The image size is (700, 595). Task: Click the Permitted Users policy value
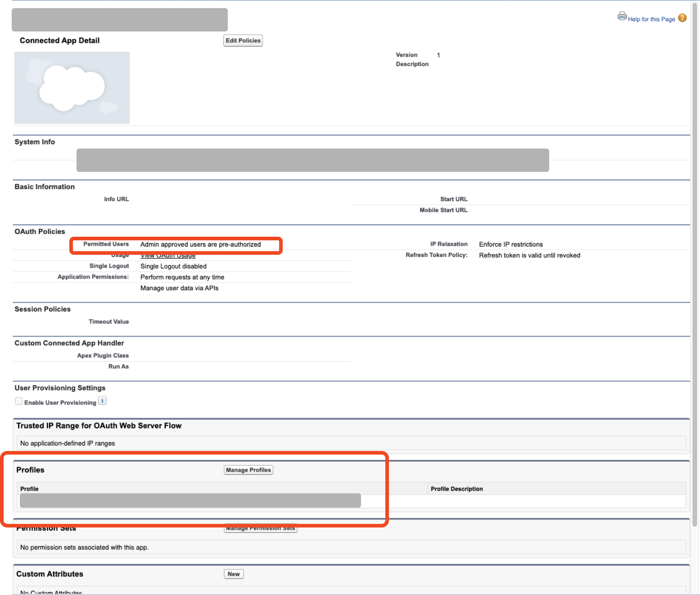click(201, 244)
